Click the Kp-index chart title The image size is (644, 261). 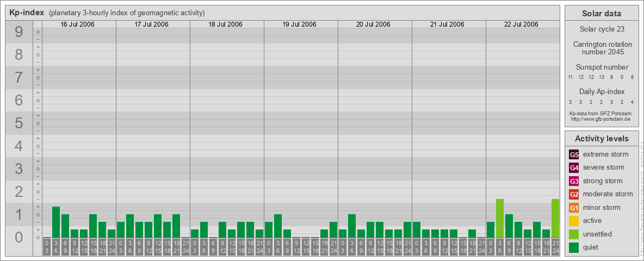[27, 13]
